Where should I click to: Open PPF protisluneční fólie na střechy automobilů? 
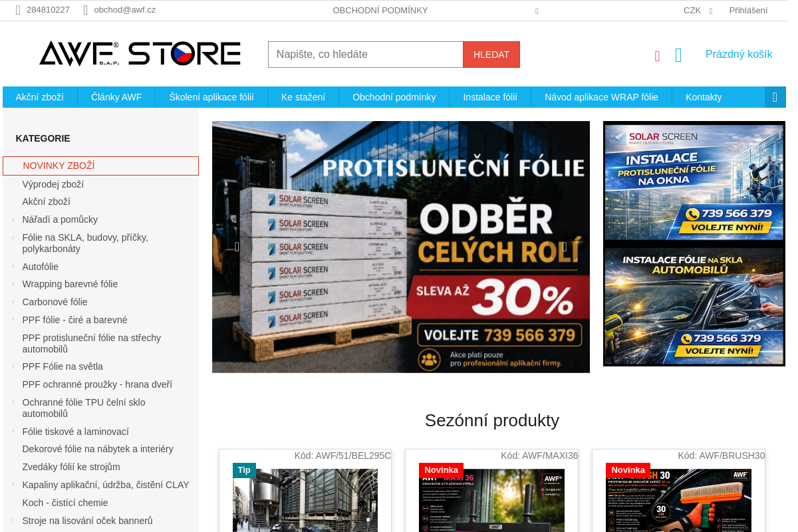(92, 343)
